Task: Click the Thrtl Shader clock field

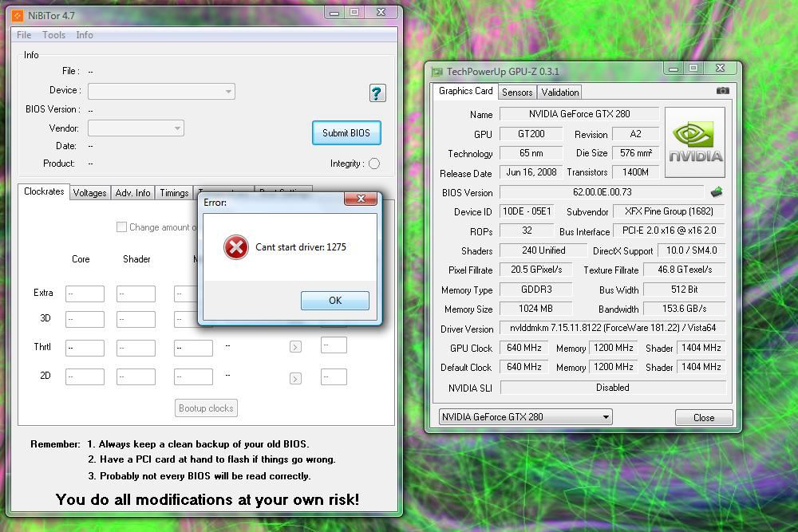Action: click(136, 348)
